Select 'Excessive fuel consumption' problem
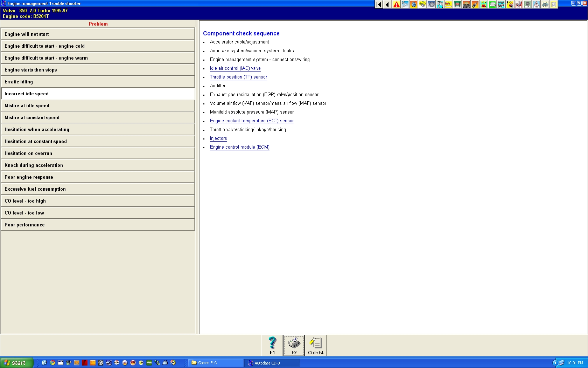Screen dimensions: 588x368 98,189
